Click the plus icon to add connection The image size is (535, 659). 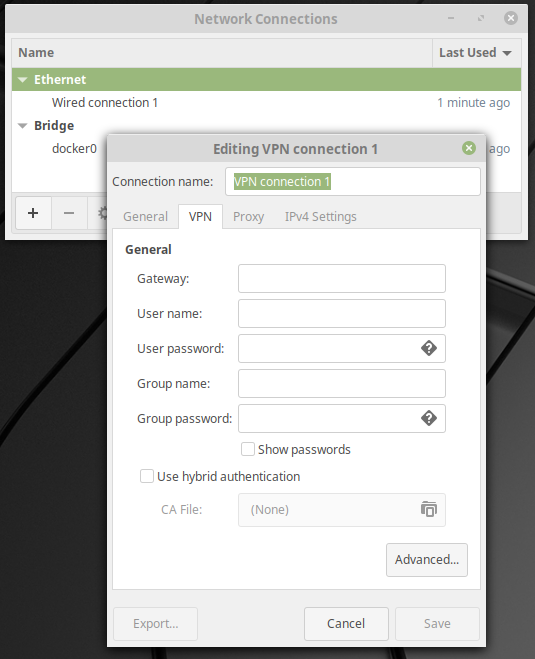(x=33, y=213)
